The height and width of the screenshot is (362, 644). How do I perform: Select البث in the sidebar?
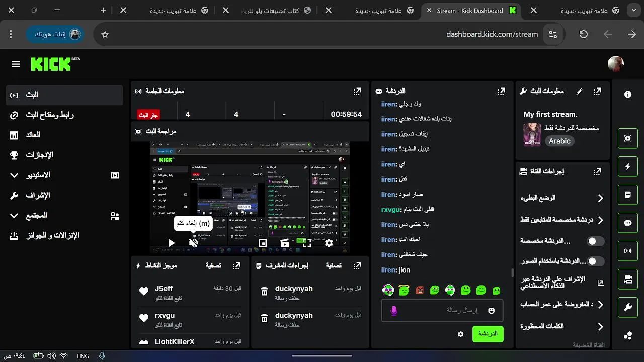coord(64,95)
